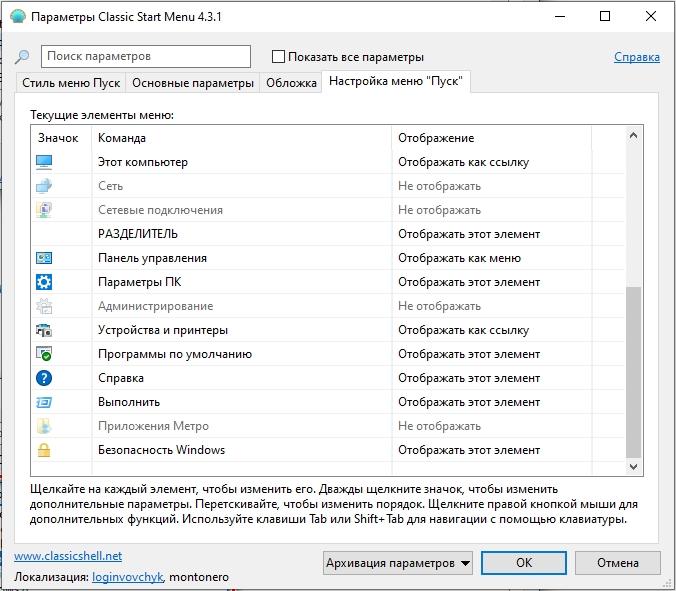Change Устройства и принтеры display mode
The image size is (676, 591).
[x=463, y=330]
